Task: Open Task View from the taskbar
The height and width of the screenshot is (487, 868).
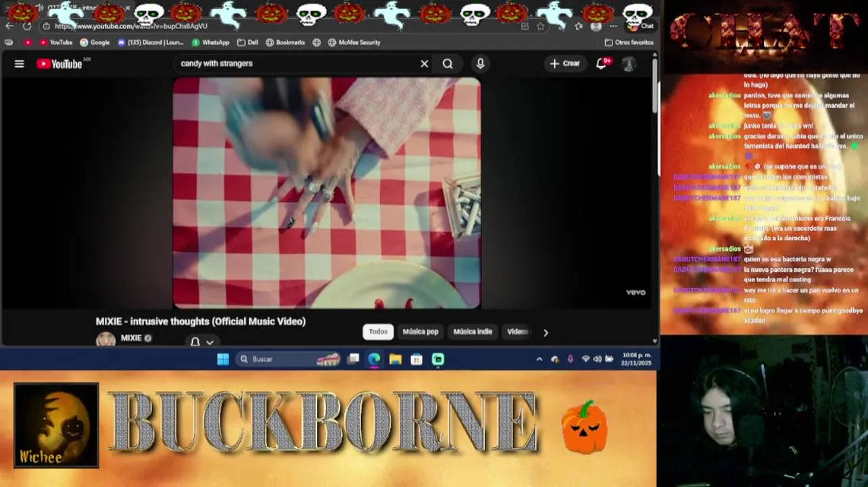Action: (x=353, y=359)
